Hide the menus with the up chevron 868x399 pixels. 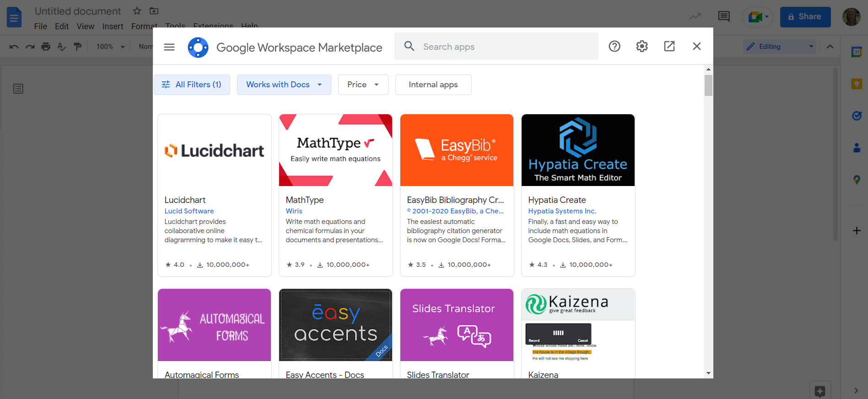click(x=830, y=47)
